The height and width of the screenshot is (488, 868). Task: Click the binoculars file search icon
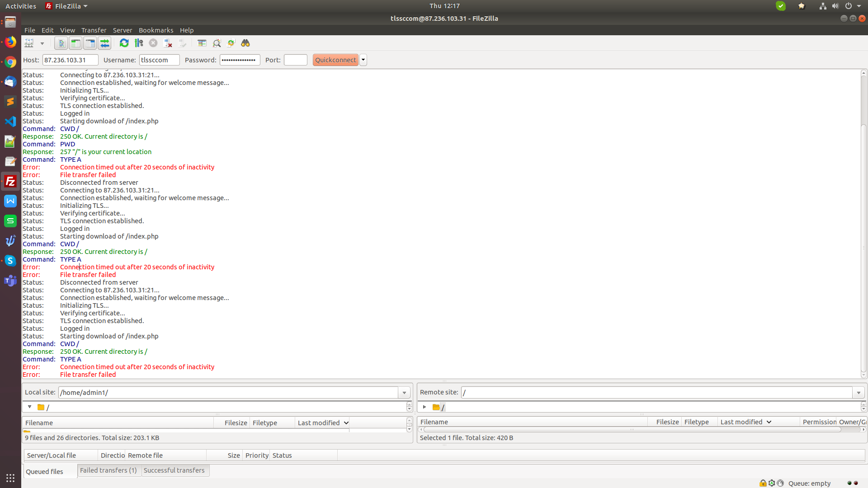click(245, 43)
